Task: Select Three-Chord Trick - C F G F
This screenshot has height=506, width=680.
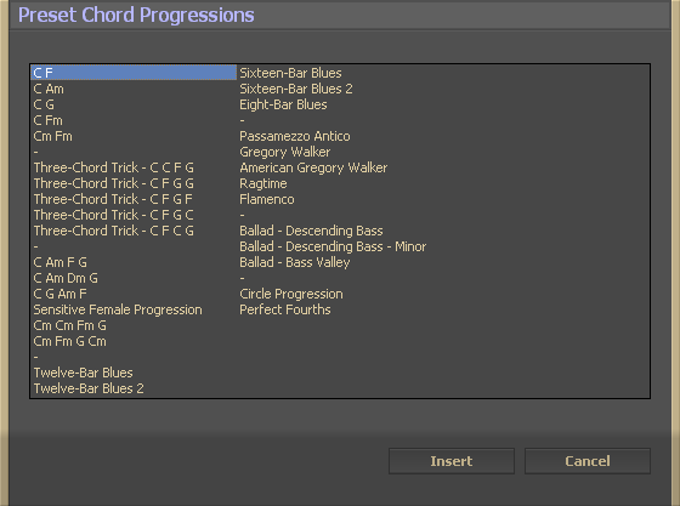Action: click(114, 199)
